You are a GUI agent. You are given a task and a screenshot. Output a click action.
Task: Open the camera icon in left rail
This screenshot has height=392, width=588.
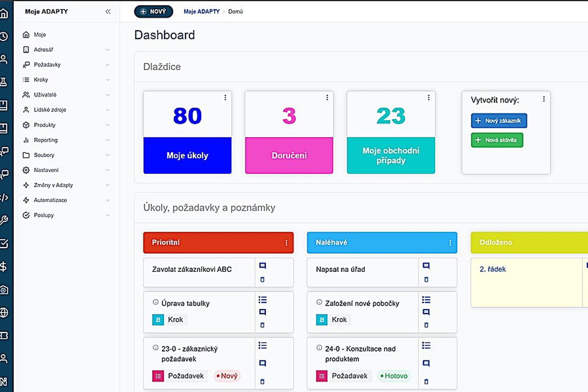tap(4, 290)
